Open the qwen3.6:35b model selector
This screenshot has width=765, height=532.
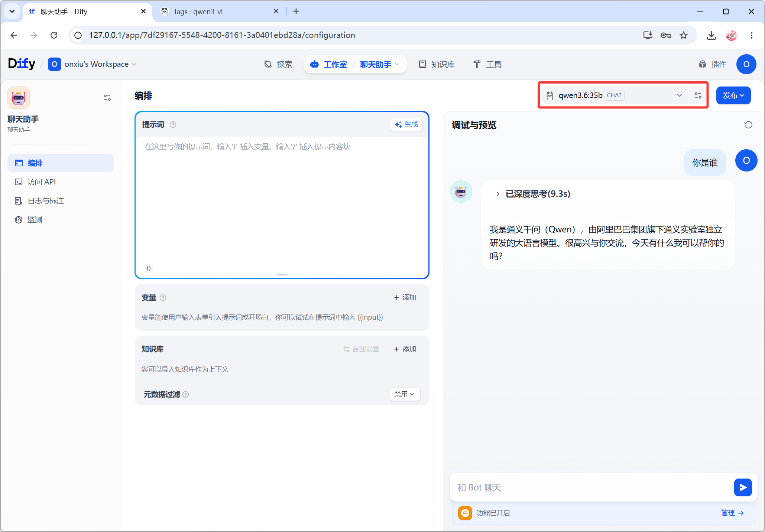click(615, 95)
